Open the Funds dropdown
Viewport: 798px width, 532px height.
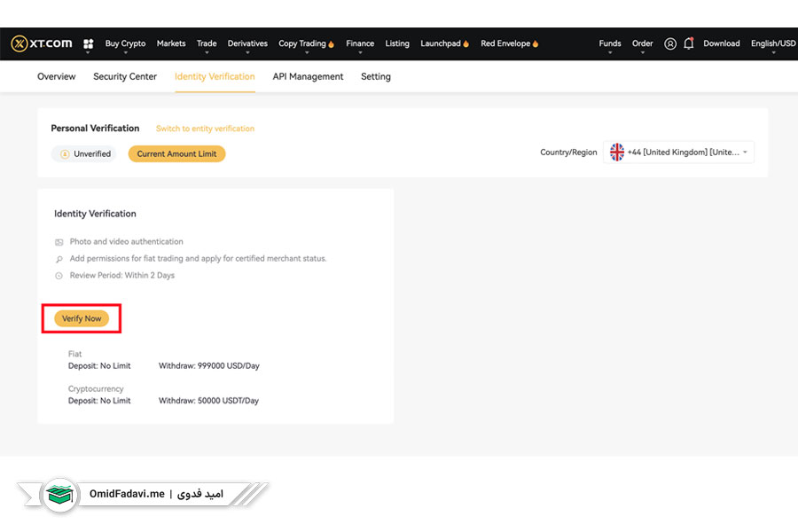point(610,43)
